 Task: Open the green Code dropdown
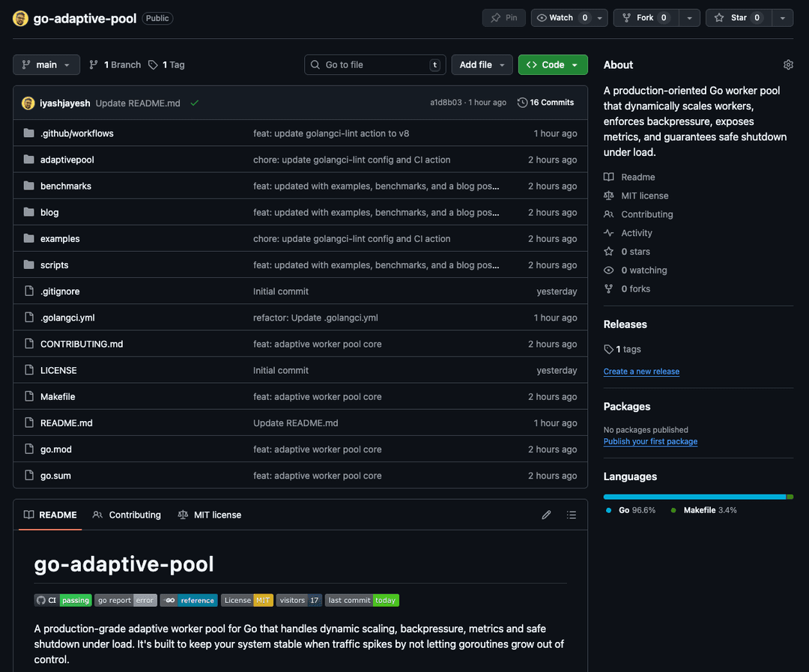[553, 64]
